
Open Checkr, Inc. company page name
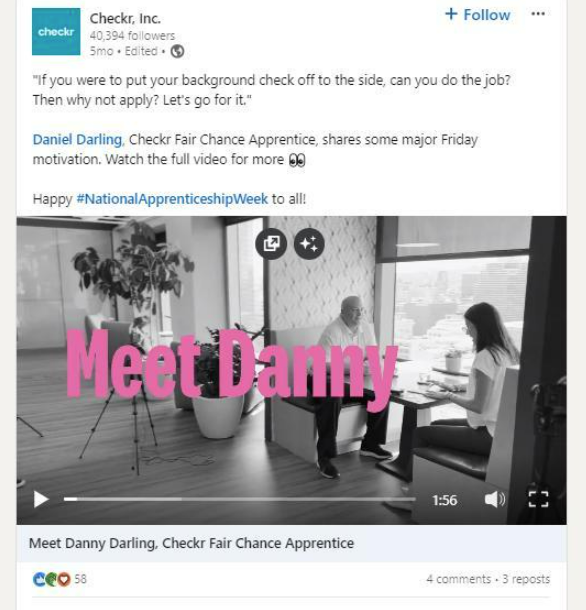(125, 18)
